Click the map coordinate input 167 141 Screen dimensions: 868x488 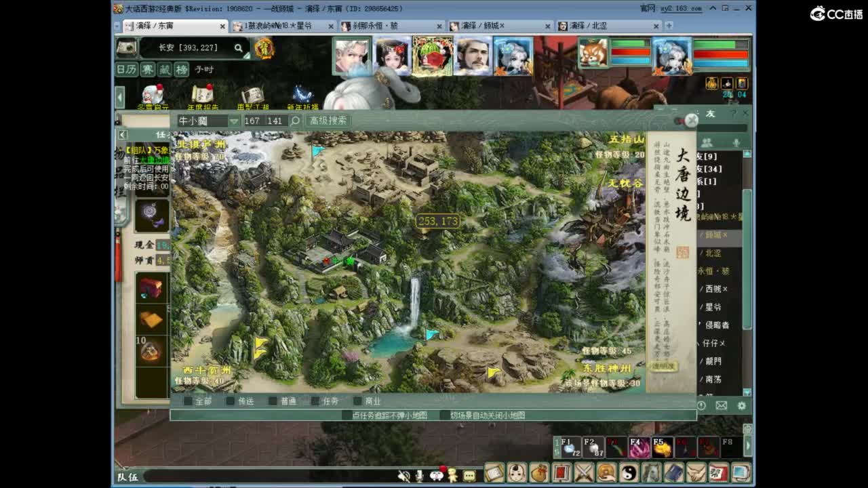point(265,121)
